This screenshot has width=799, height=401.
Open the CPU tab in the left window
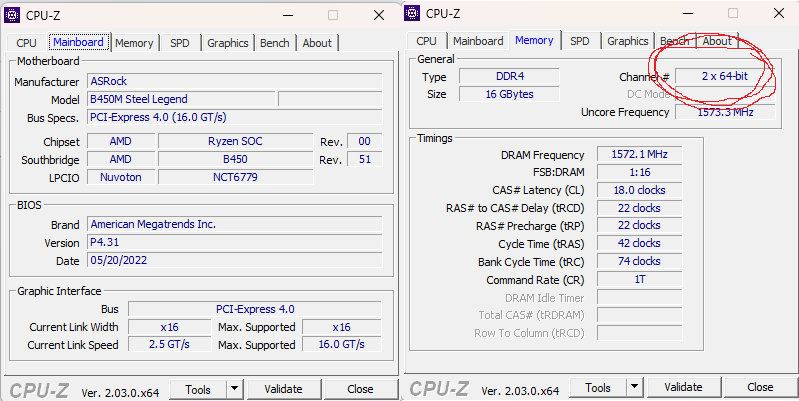(26, 43)
